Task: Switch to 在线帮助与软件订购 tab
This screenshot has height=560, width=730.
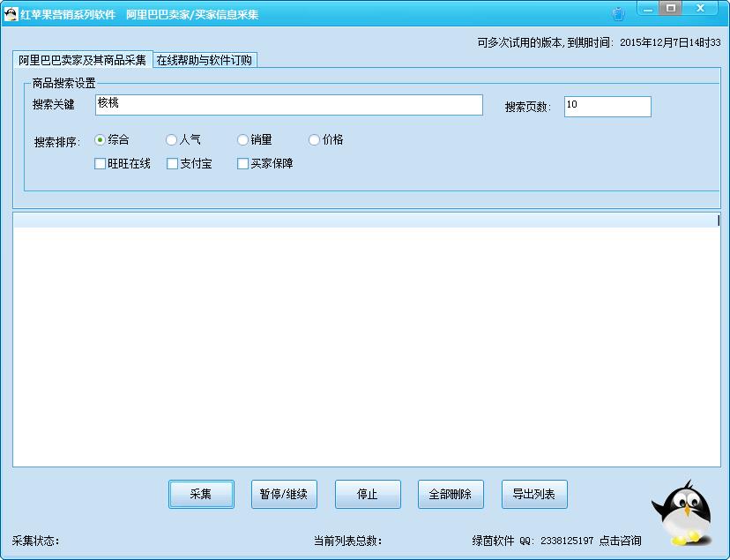Action: point(205,60)
